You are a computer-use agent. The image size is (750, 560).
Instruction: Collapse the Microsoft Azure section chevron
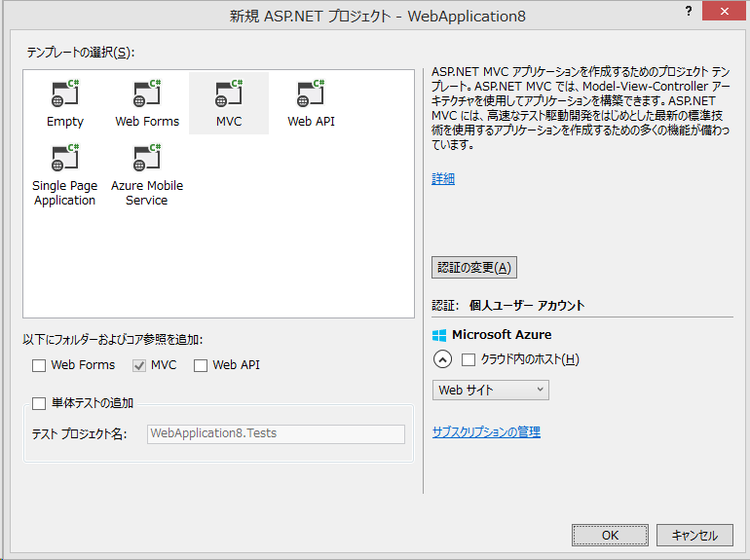pos(442,359)
